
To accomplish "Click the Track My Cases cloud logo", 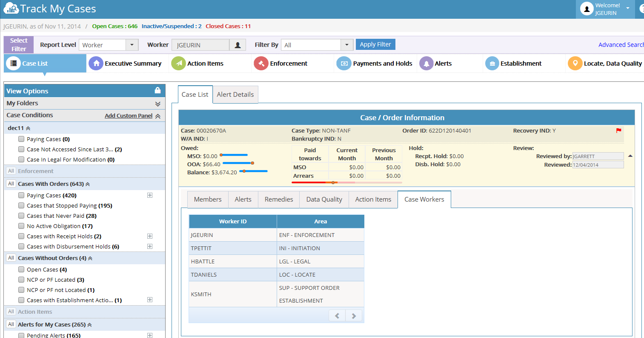I will point(11,8).
